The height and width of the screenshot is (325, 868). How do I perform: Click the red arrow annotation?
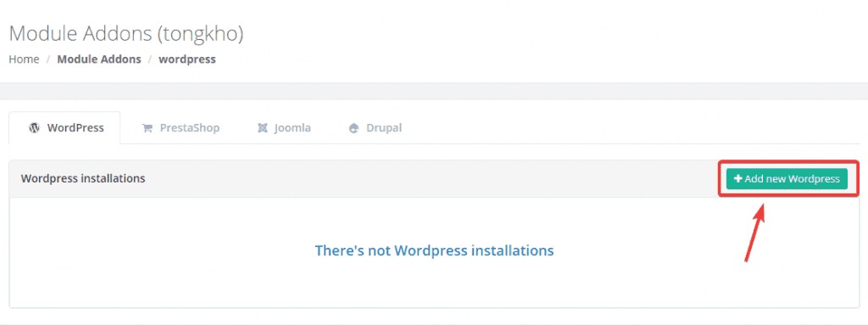(x=755, y=232)
